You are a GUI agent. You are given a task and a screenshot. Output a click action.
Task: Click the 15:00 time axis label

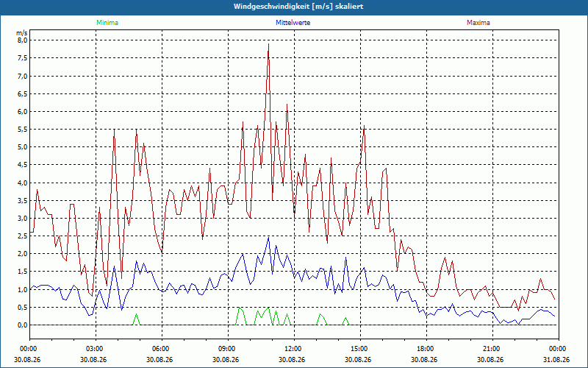point(360,349)
